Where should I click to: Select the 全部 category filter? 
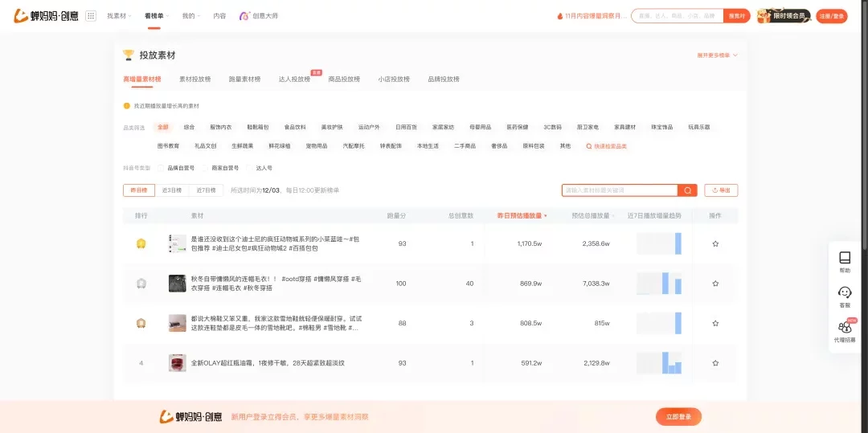(162, 127)
